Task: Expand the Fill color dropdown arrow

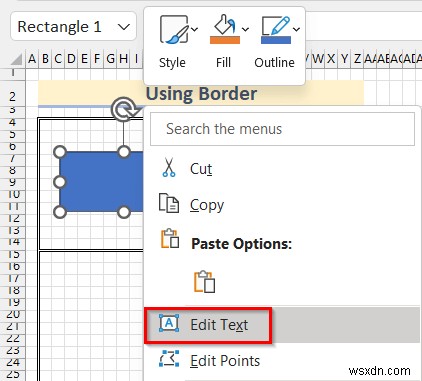Action: [245, 29]
